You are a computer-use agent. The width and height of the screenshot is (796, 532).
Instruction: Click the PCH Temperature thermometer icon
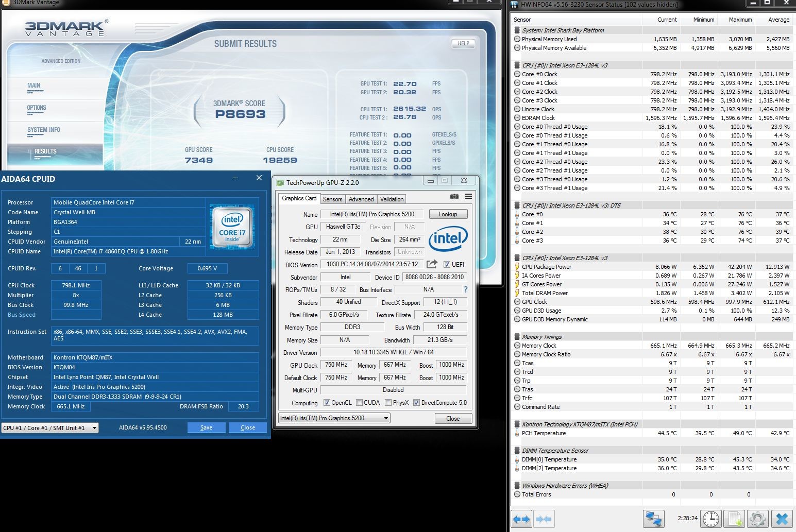coord(517,433)
